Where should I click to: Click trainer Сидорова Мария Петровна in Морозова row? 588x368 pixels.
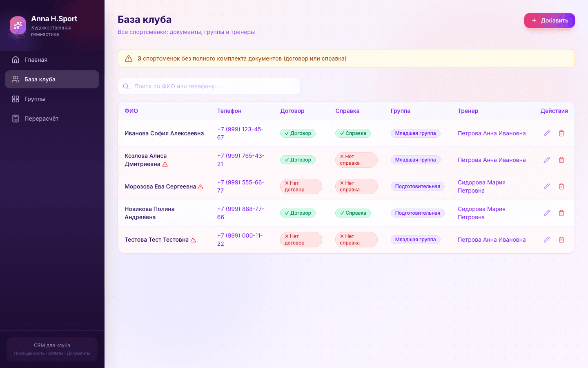(x=481, y=186)
